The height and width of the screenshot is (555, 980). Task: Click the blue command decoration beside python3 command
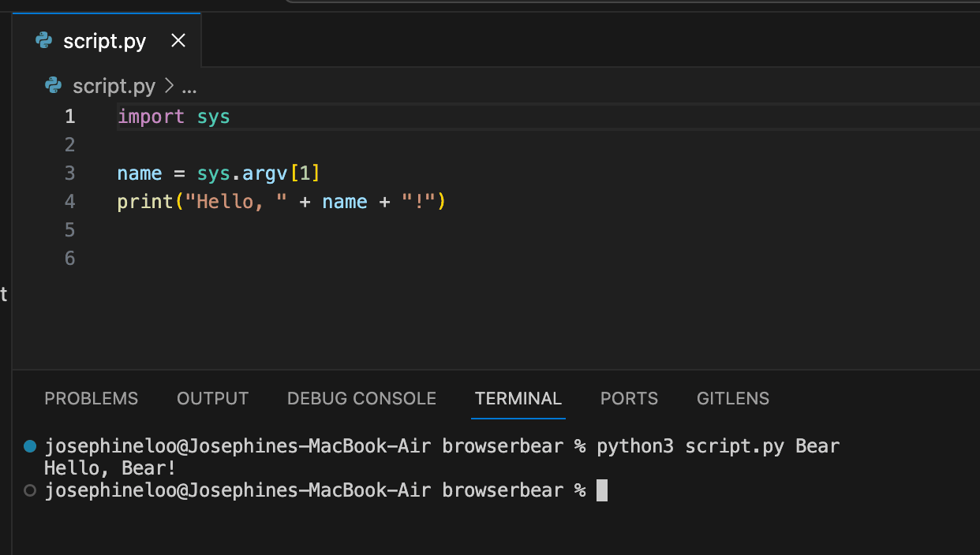point(29,445)
